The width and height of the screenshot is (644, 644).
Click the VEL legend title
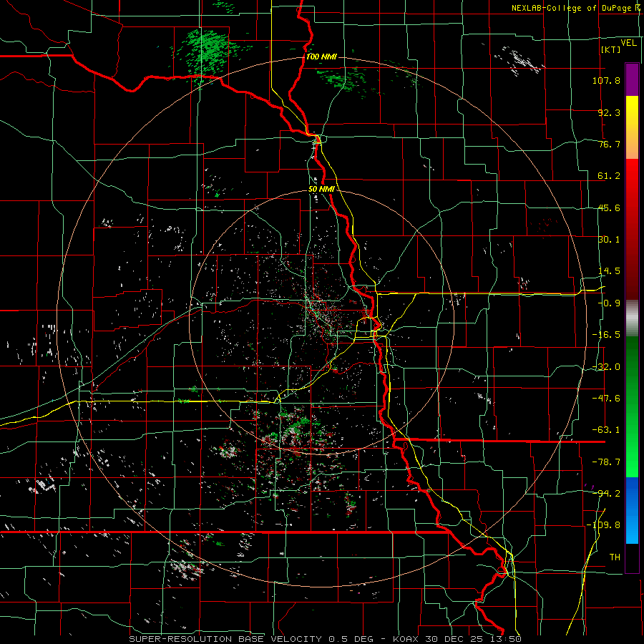click(x=628, y=42)
